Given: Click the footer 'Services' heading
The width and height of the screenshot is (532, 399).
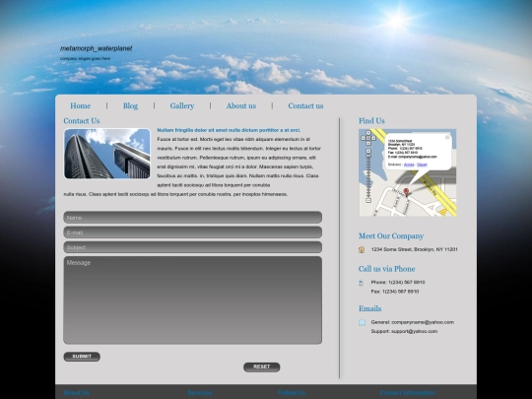Looking at the screenshot, I should coord(199,393).
